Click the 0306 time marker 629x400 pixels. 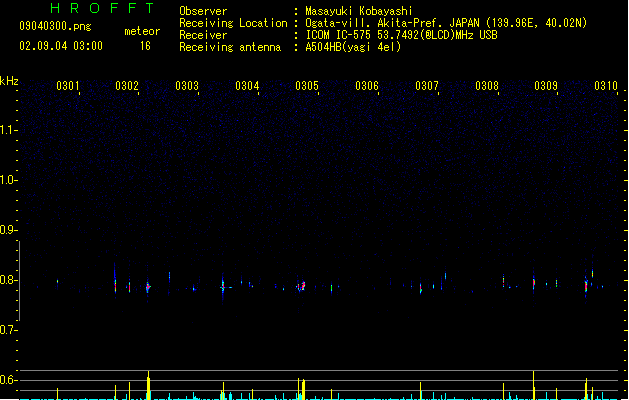[367, 86]
